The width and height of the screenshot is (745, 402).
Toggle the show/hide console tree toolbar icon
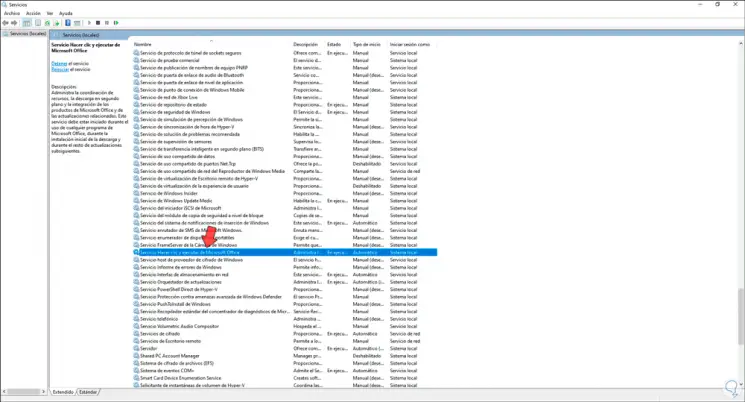27,23
